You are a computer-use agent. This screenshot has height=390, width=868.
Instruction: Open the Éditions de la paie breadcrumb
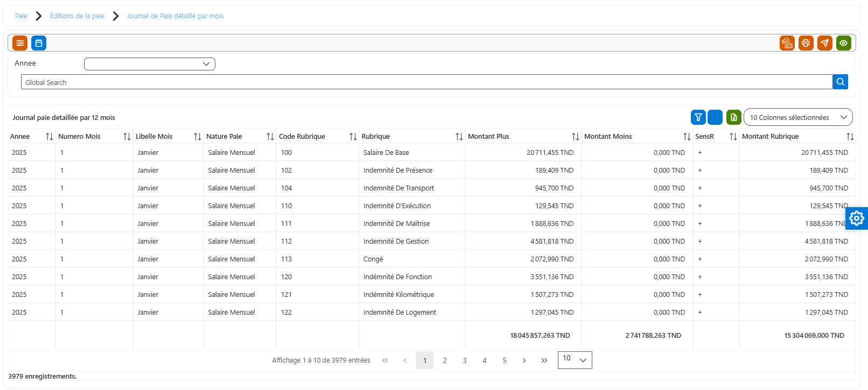78,16
